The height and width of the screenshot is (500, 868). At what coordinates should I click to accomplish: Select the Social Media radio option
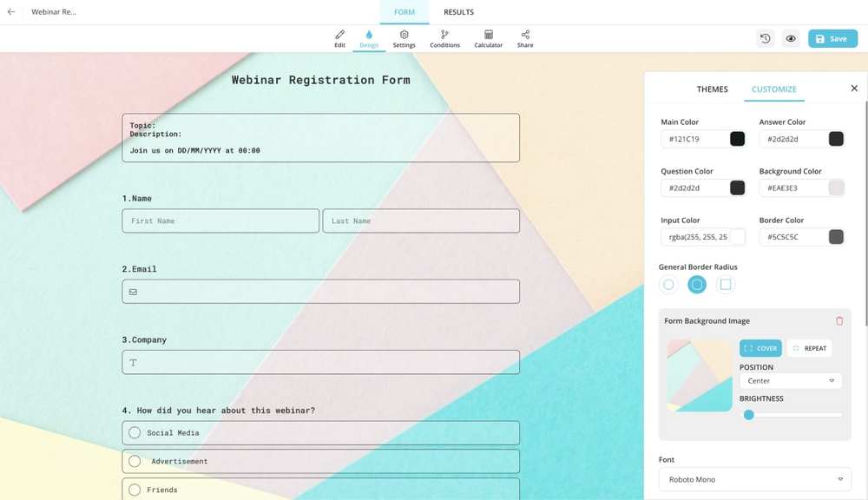point(135,433)
